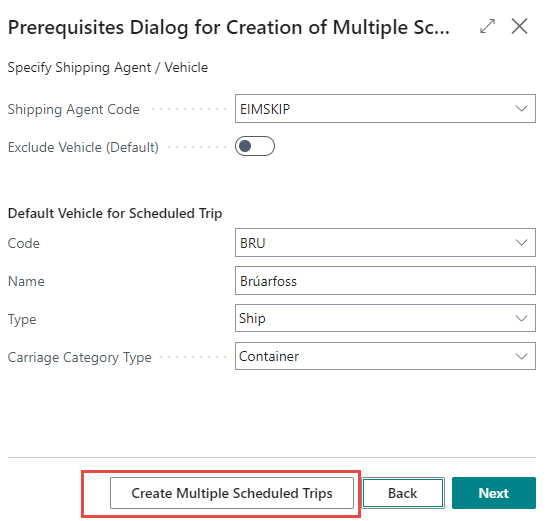Screen dimensions: 546x521
Task: Open the Shipping Agent Code dropdown arrow
Action: pyautogui.click(x=521, y=109)
